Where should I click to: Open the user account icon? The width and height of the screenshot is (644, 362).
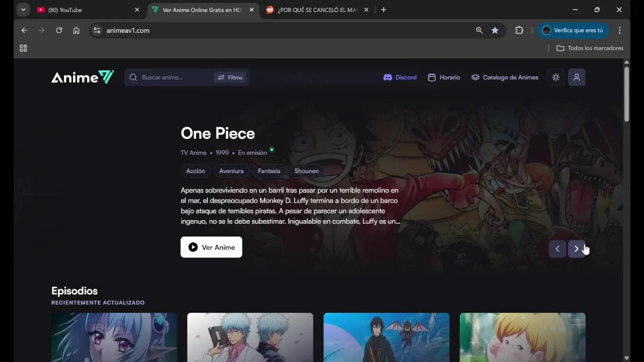(x=577, y=77)
